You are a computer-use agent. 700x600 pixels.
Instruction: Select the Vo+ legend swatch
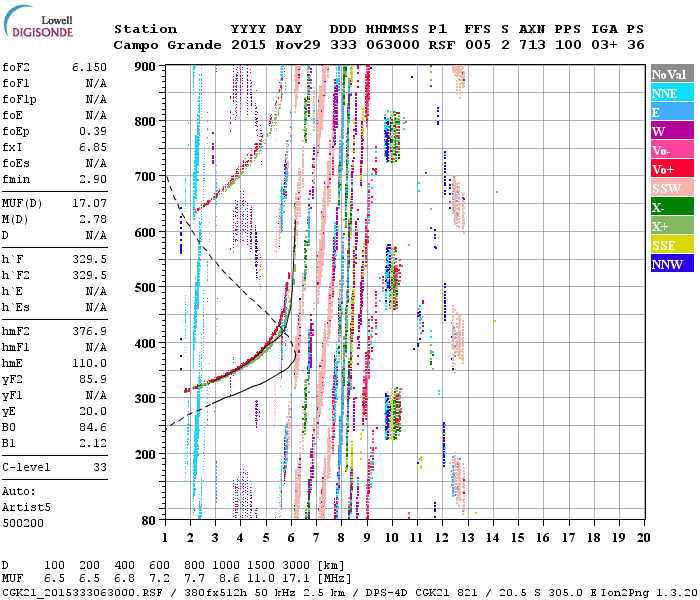672,169
